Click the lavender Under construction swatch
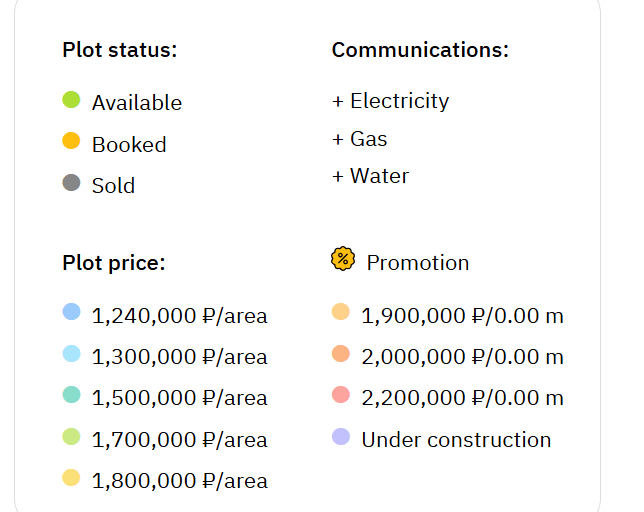 [340, 437]
